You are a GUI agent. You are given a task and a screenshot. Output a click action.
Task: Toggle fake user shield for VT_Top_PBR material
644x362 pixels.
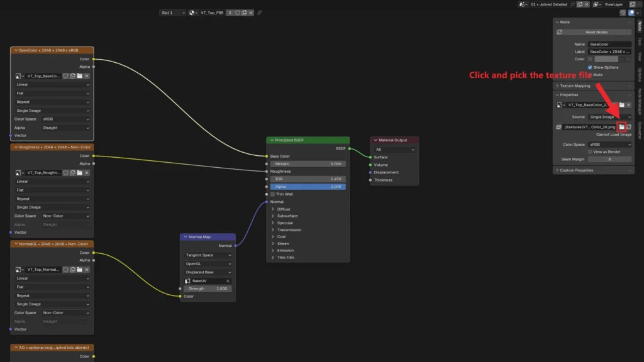click(x=237, y=13)
